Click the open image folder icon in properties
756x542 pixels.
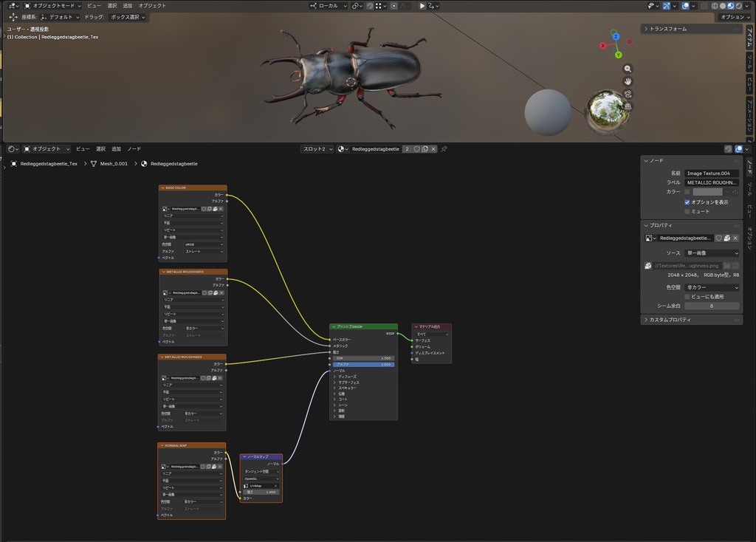pyautogui.click(x=726, y=266)
